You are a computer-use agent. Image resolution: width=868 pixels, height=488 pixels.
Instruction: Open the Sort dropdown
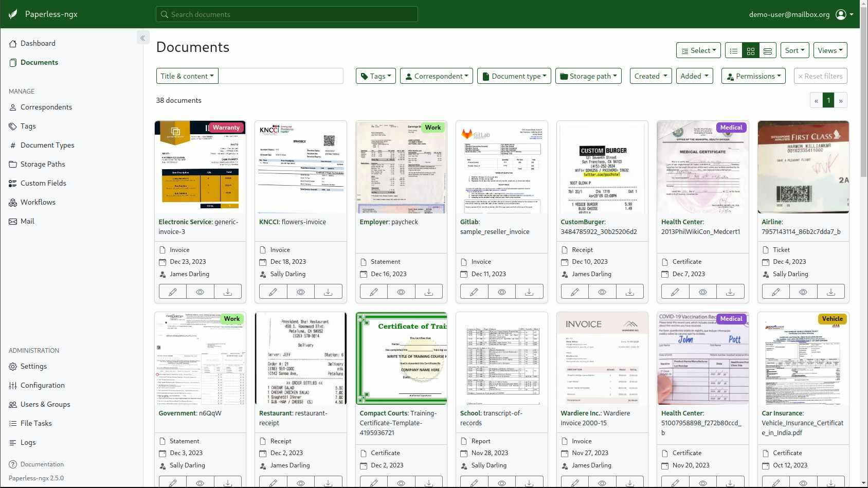(x=794, y=50)
